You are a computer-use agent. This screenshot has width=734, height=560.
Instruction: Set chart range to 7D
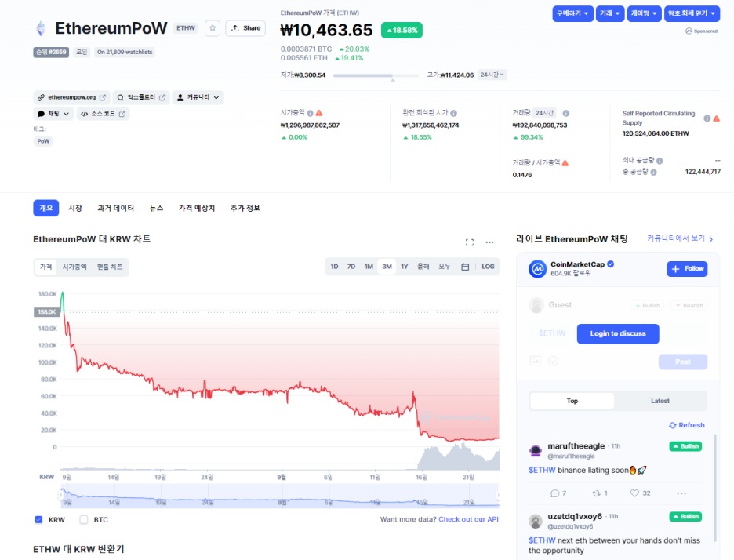(x=351, y=267)
